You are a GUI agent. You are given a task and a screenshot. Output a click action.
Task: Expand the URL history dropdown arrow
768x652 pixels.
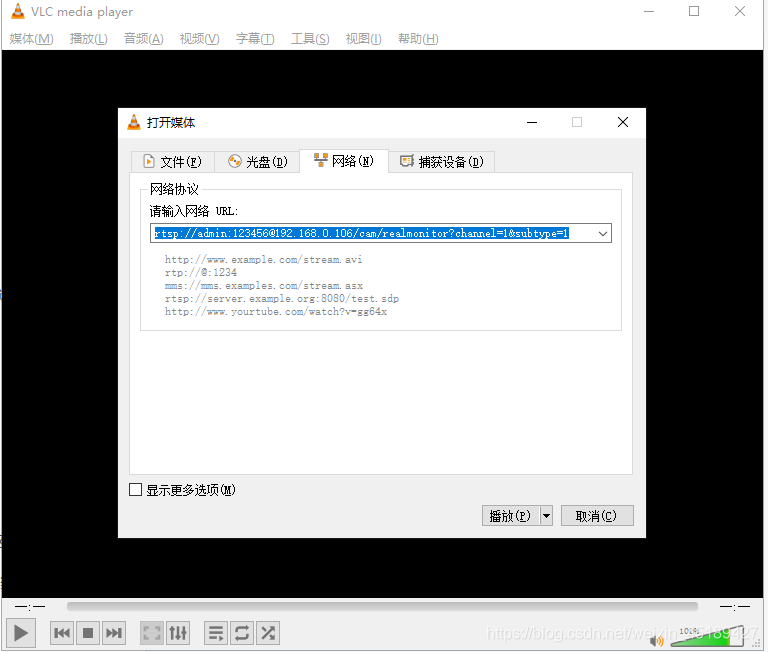click(603, 233)
